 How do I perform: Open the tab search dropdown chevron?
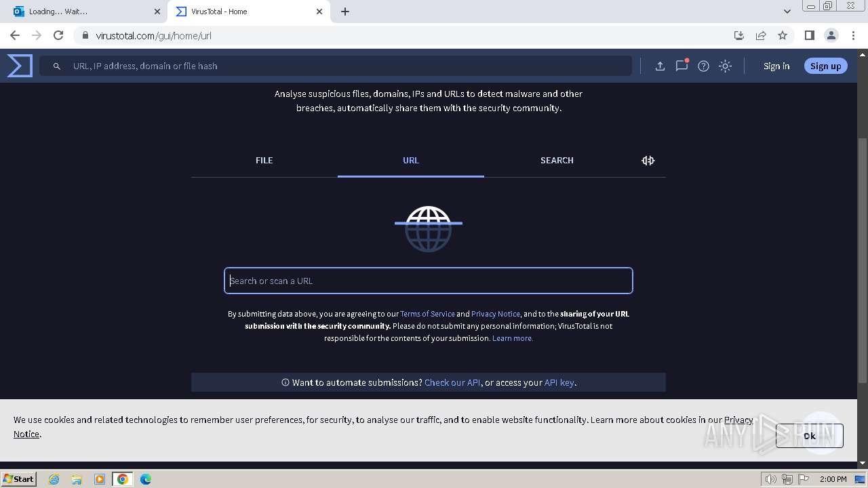tap(787, 12)
